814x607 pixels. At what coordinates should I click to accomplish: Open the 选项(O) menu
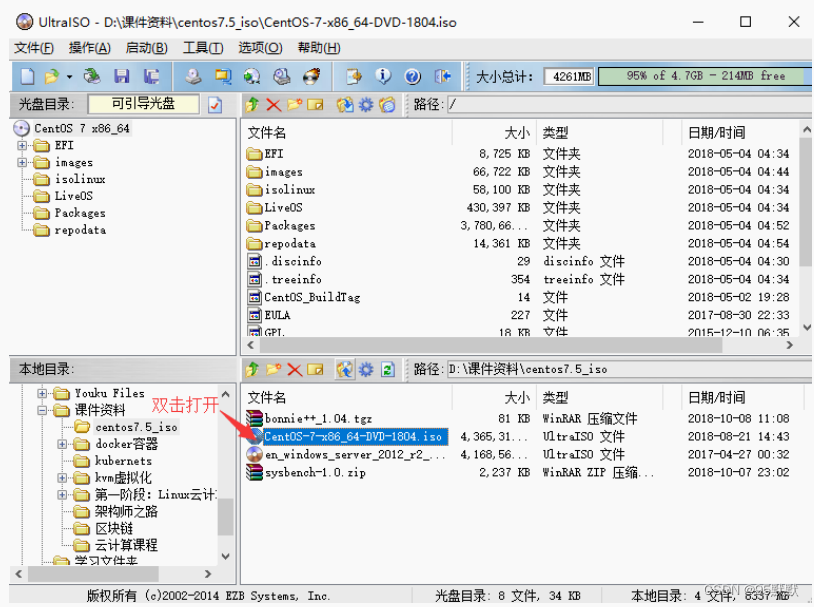pyautogui.click(x=260, y=48)
